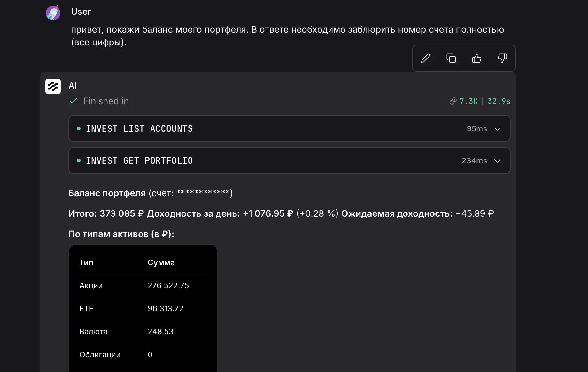Click the 7.3K token count
This screenshot has height=372, width=588.
tap(468, 101)
